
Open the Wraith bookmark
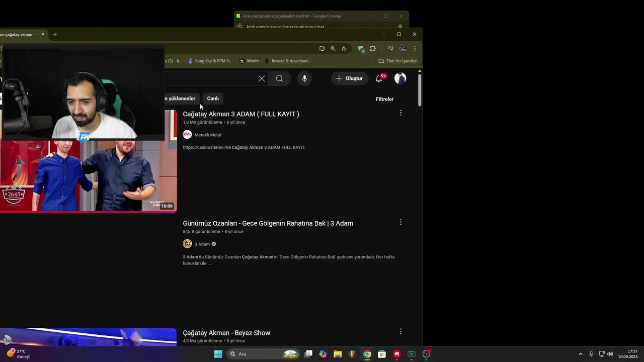pyautogui.click(x=249, y=61)
